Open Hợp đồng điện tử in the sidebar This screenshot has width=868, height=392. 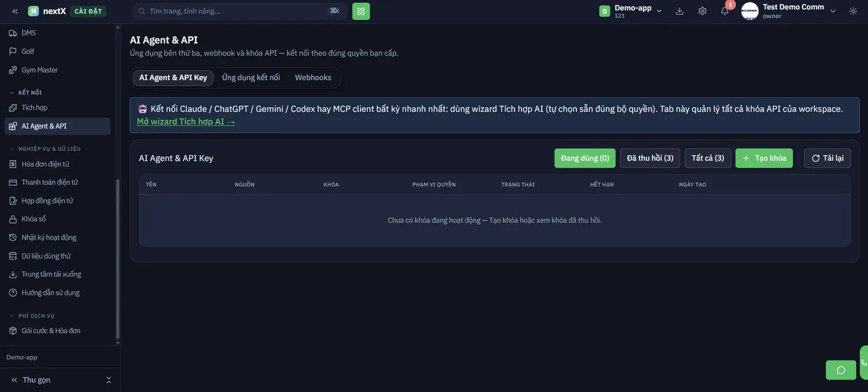pos(57,201)
